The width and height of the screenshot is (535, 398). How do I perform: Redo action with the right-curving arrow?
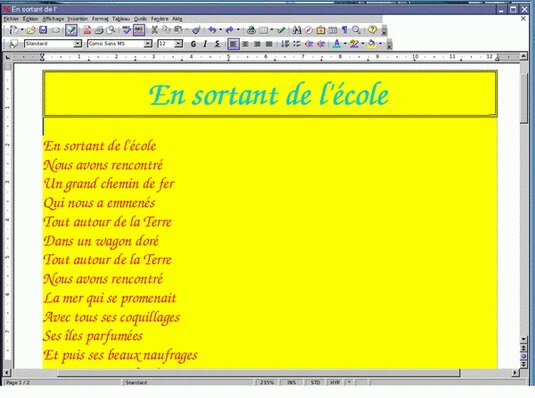[230, 30]
